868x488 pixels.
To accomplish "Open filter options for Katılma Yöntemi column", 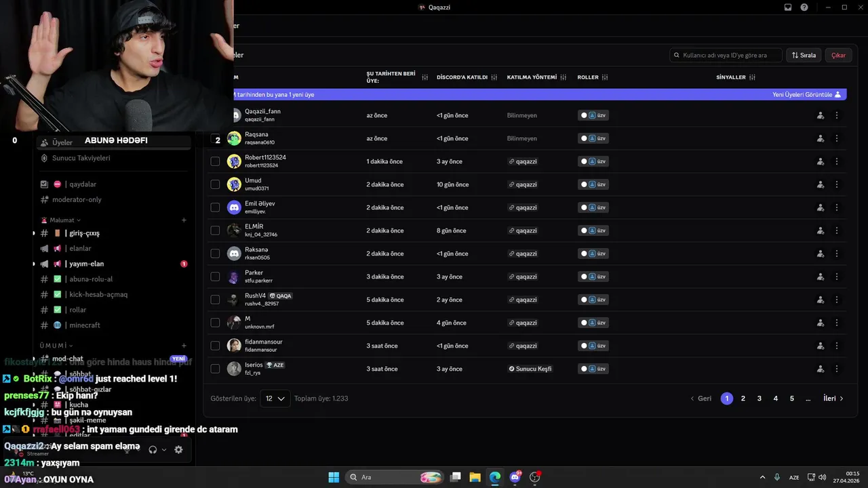I will point(564,77).
